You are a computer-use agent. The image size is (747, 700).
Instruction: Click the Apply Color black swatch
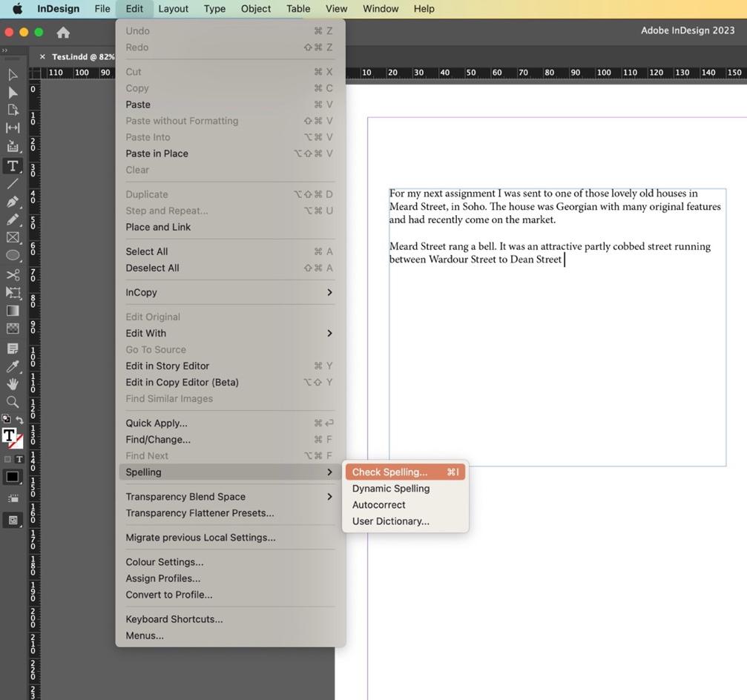pos(12,477)
